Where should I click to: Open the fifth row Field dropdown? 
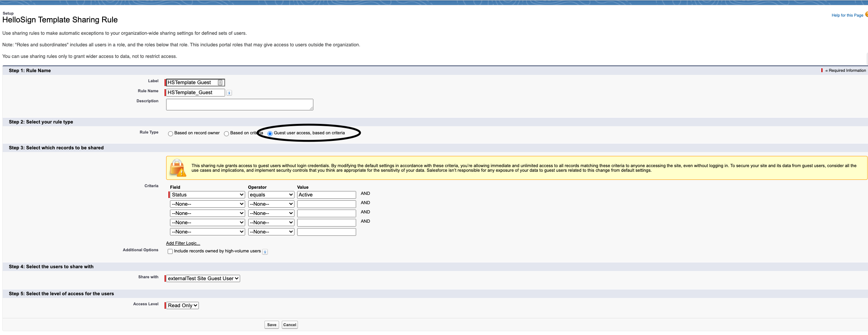(207, 232)
